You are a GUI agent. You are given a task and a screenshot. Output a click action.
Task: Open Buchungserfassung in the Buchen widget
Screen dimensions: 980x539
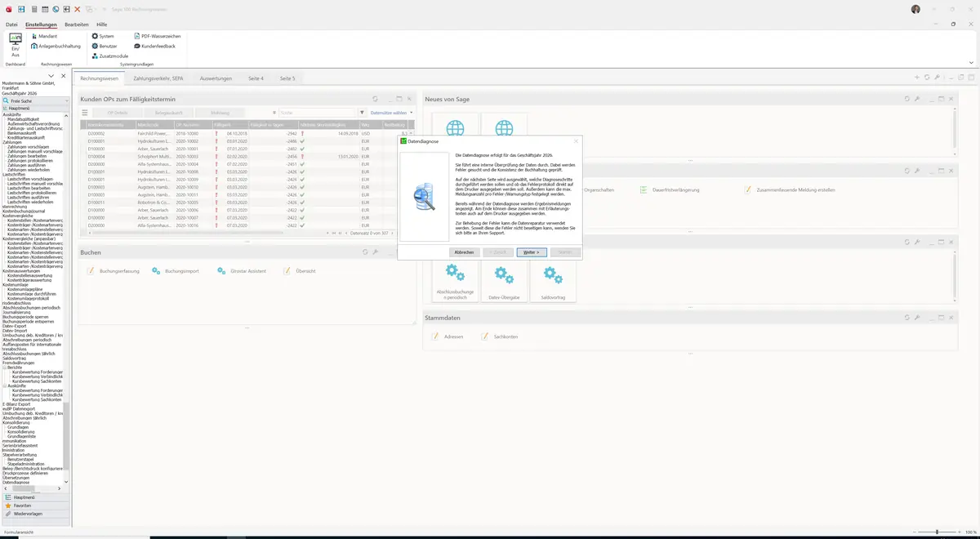(114, 271)
